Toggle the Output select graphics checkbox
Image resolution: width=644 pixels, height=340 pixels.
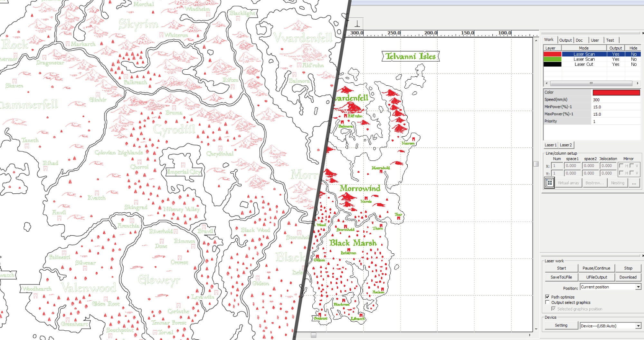click(x=547, y=302)
